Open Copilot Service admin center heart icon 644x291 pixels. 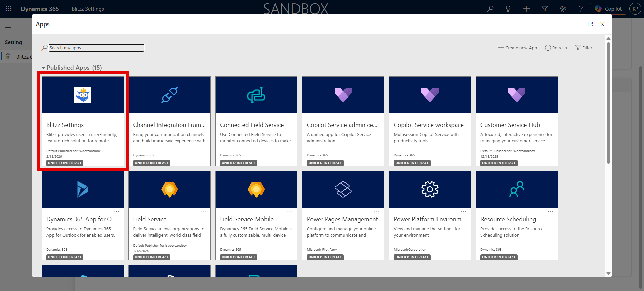343,95
